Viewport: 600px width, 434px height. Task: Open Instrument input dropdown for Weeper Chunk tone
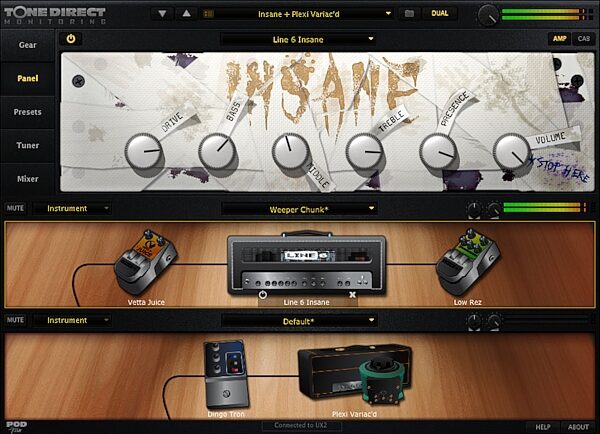click(73, 209)
